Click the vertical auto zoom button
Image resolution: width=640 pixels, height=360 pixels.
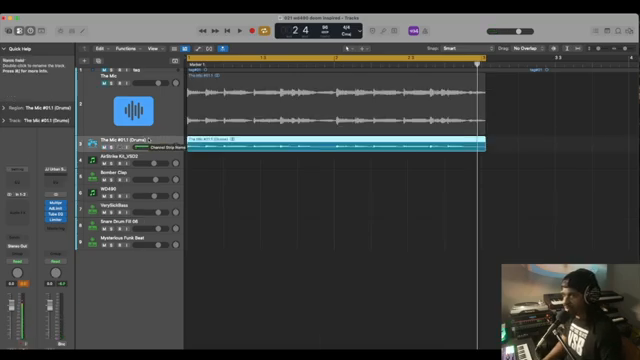(567, 49)
